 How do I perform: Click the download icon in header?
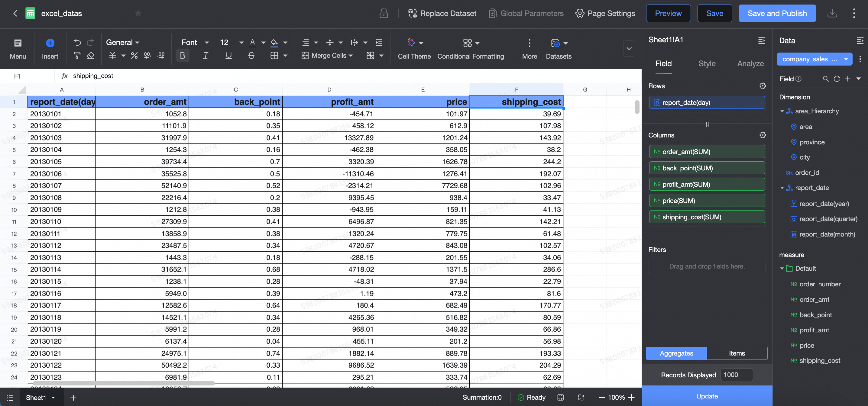tap(832, 14)
